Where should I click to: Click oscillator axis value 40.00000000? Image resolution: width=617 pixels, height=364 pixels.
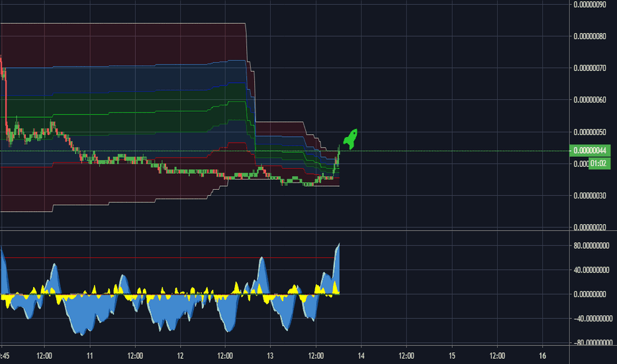tap(591, 270)
